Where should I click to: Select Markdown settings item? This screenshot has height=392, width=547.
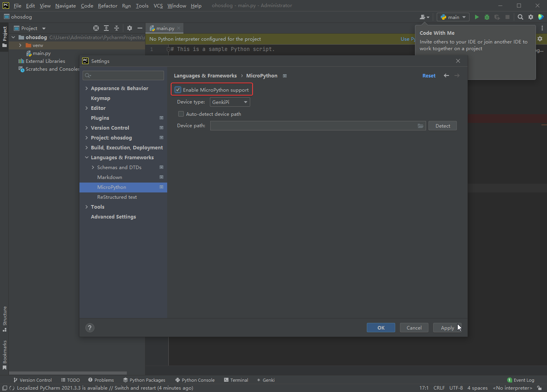(x=123, y=177)
